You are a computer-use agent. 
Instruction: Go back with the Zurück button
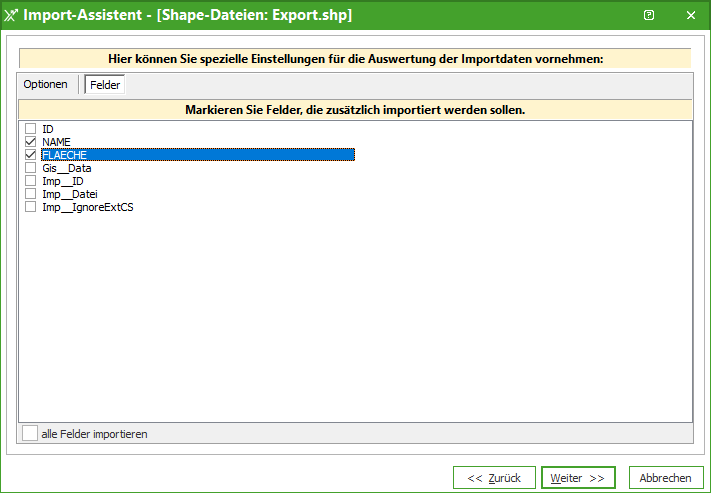pos(494,478)
